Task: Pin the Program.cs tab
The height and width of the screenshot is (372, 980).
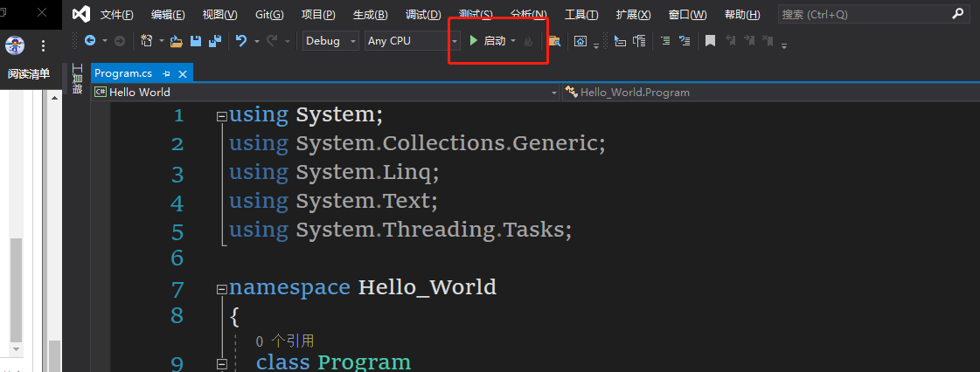Action: pos(166,73)
